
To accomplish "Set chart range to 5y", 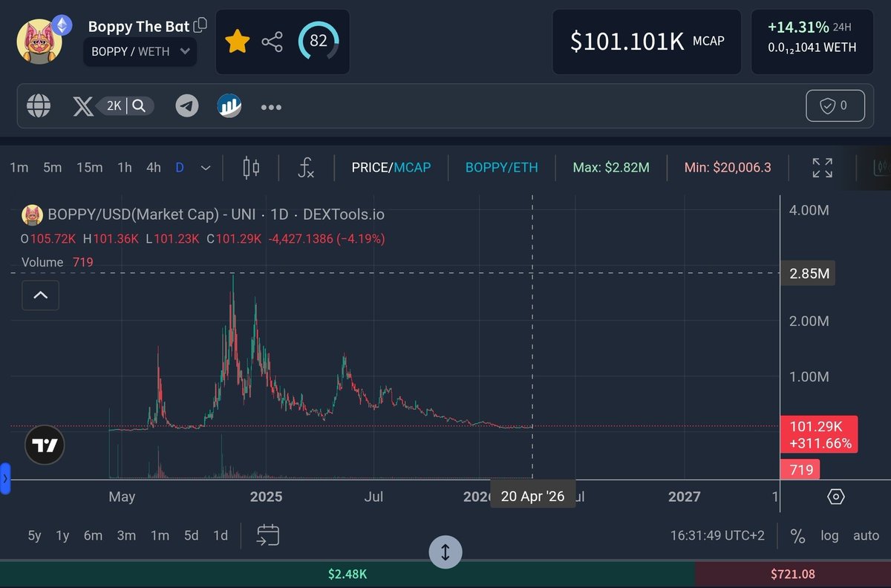I will (35, 535).
